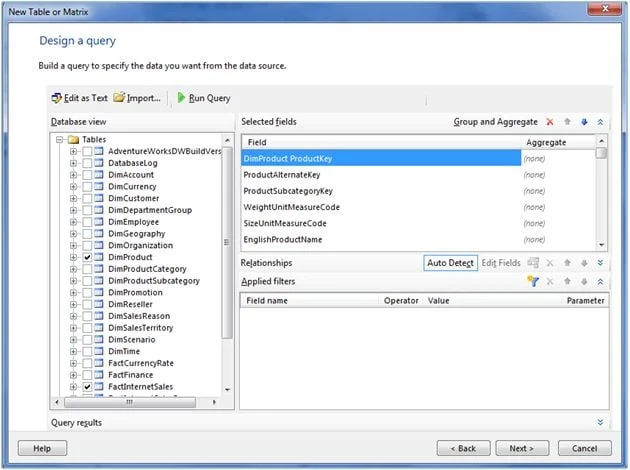Check the DimProductCategory table checkbox

click(x=87, y=269)
